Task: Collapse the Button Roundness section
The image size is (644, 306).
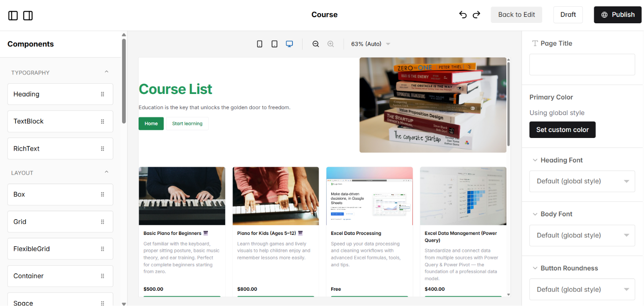Action: (535, 268)
